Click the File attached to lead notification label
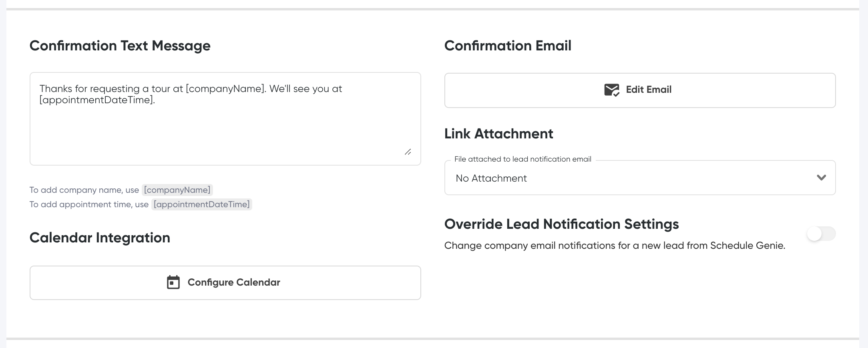The image size is (868, 348). 522,159
